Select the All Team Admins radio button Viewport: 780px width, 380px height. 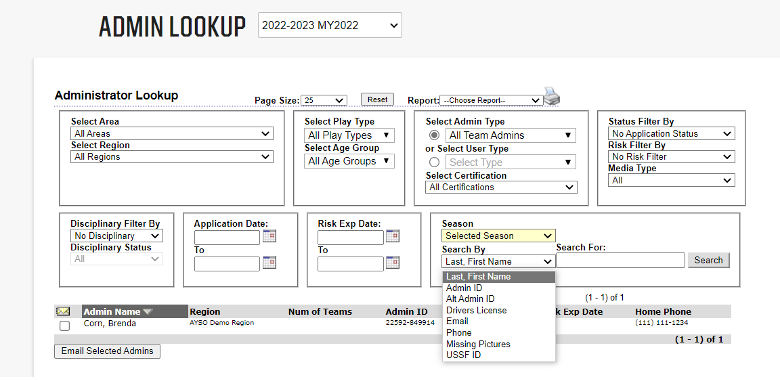tap(434, 135)
